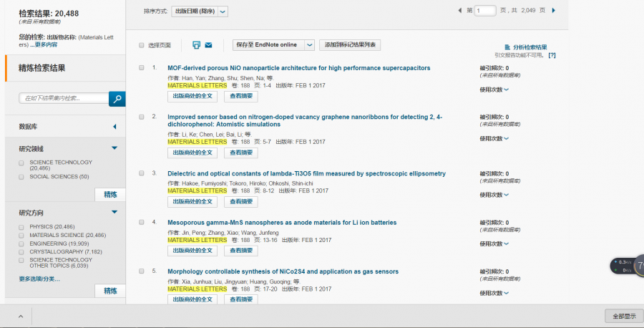Go to previous page arrow
Viewport: 644px width, 328px height.
pos(459,10)
